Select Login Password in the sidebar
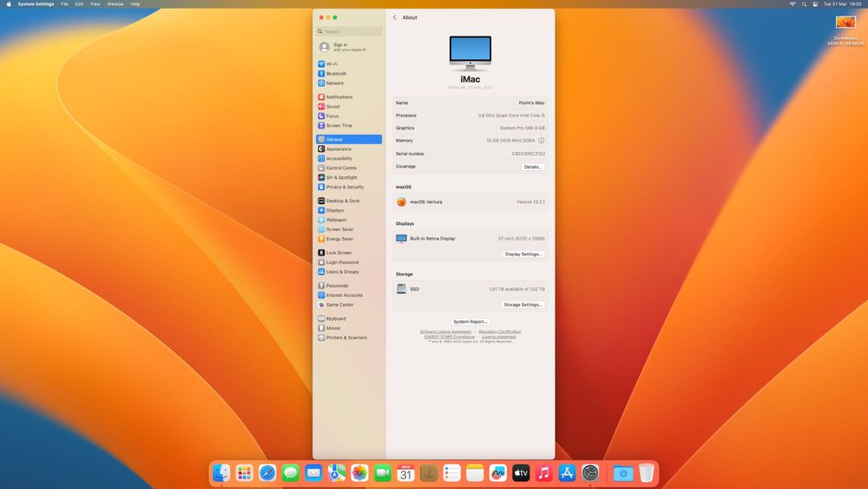This screenshot has width=868, height=489. (349, 262)
